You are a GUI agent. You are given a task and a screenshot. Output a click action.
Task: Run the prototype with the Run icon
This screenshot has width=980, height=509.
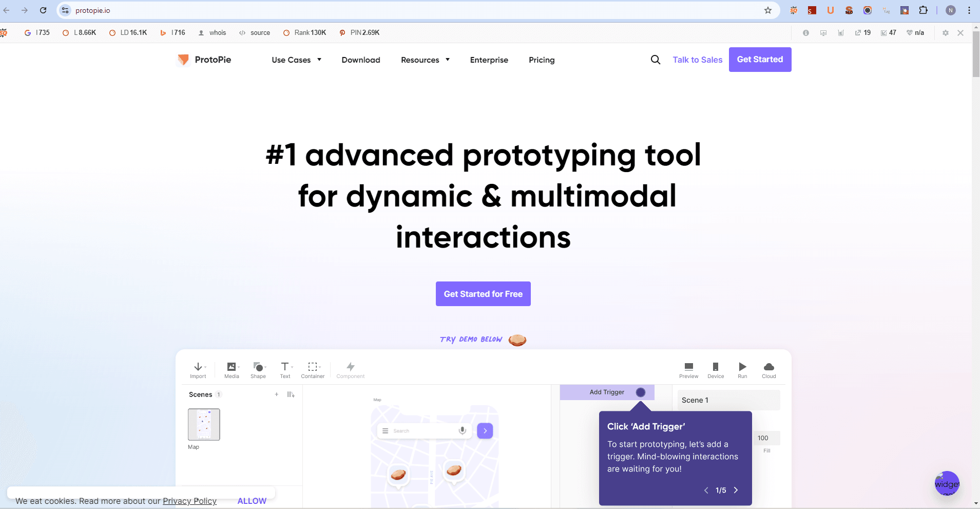click(742, 367)
